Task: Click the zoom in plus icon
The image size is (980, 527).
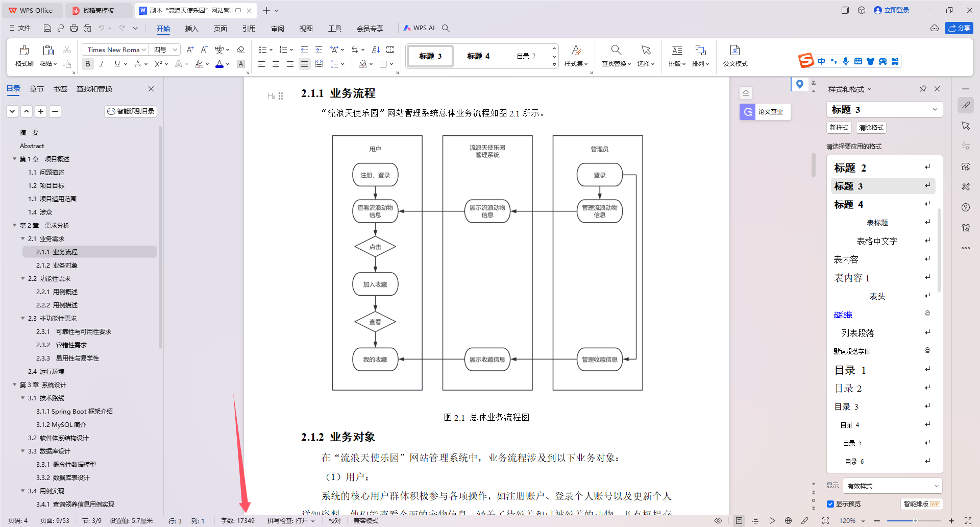Action: point(951,521)
